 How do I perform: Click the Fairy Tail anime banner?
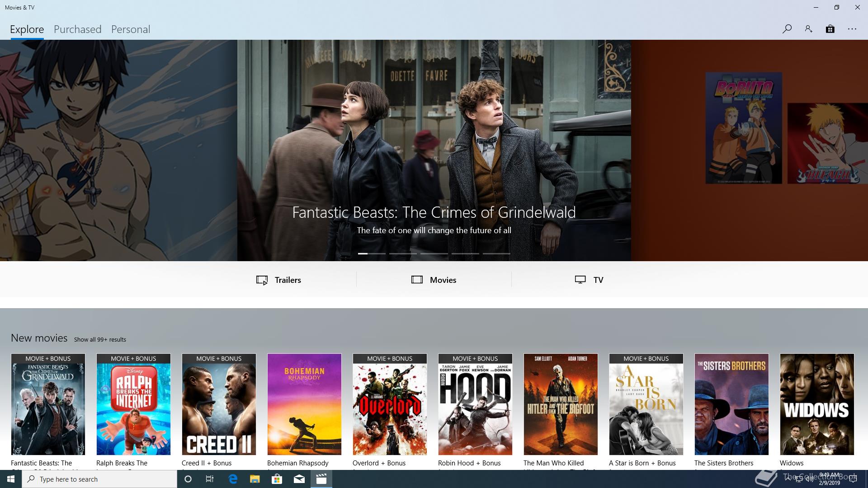pos(118,150)
